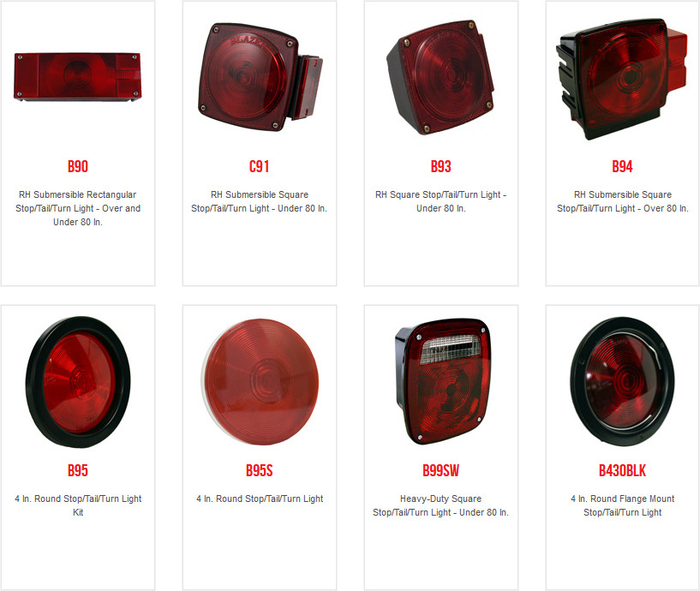Click the B90 product code heading
The height and width of the screenshot is (591, 700).
(78, 166)
